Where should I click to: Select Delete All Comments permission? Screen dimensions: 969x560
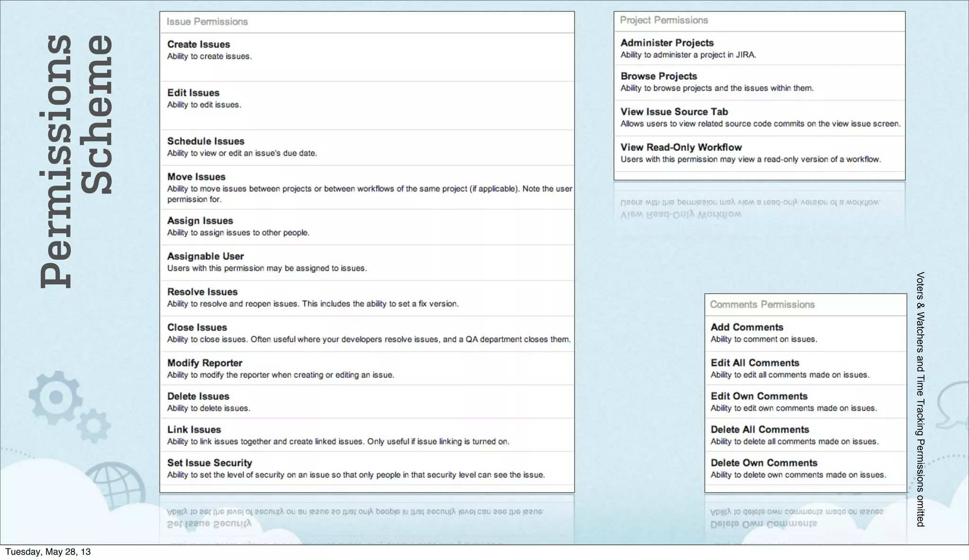[760, 430]
